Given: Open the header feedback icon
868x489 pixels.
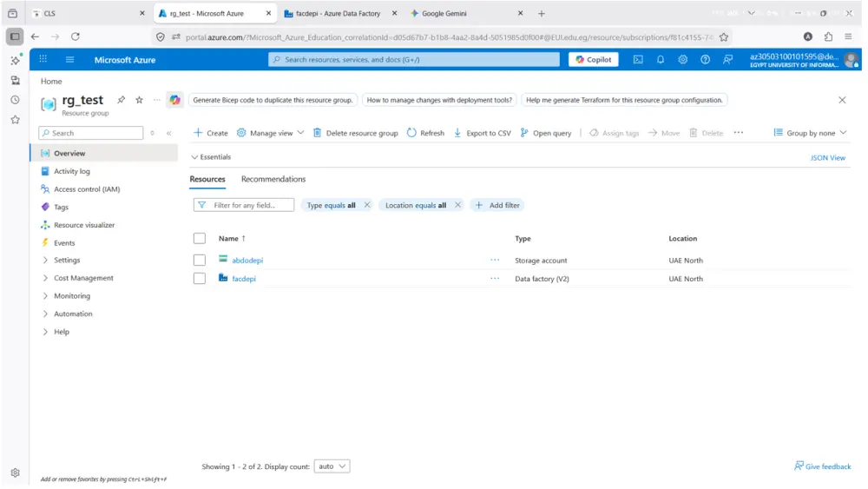Looking at the screenshot, I should point(728,60).
